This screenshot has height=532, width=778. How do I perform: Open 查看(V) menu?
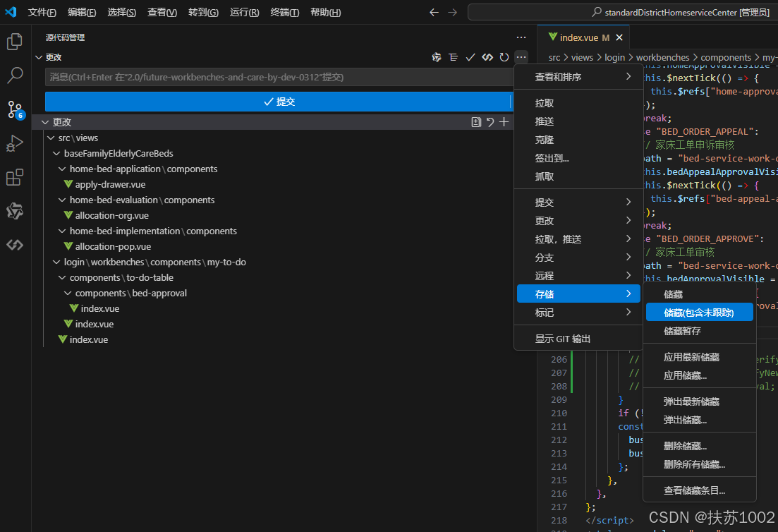(x=162, y=13)
